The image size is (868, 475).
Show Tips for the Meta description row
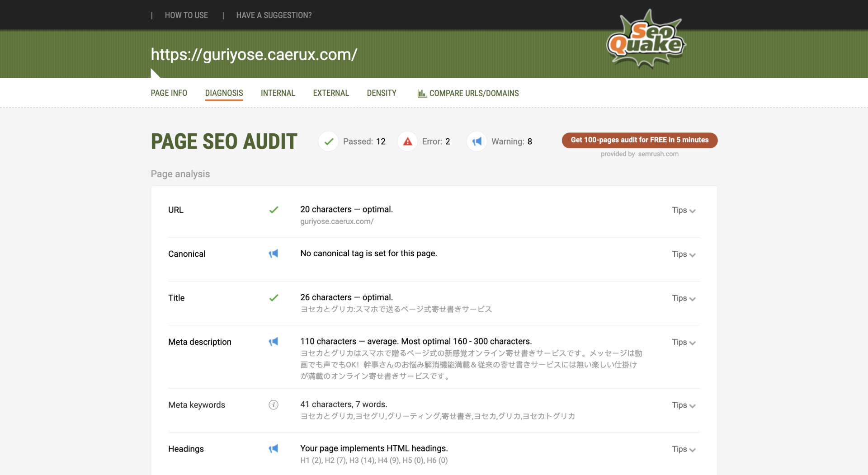pyautogui.click(x=683, y=342)
